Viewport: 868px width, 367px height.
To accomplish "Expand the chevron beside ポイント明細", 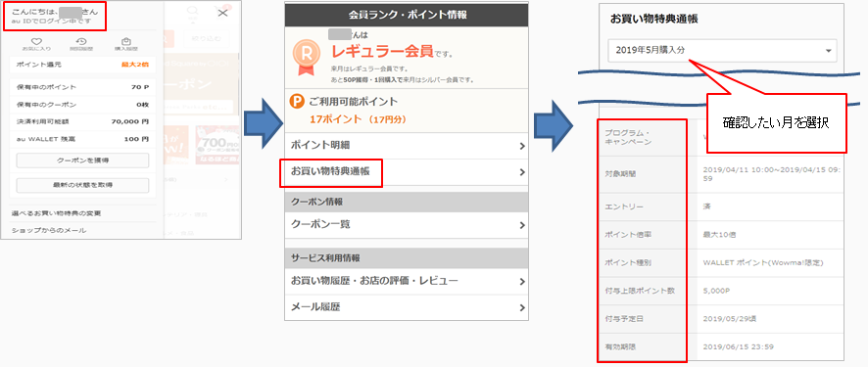I will tap(522, 147).
